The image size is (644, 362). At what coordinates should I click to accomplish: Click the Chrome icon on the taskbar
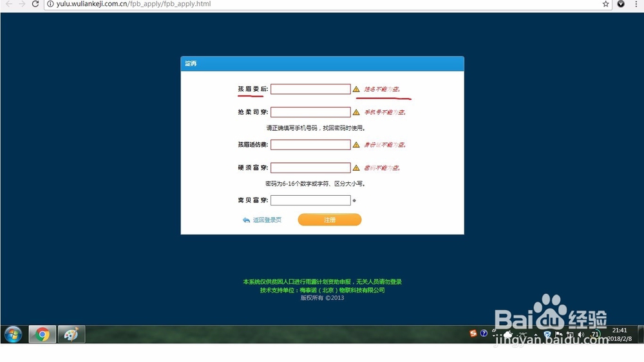(x=42, y=334)
